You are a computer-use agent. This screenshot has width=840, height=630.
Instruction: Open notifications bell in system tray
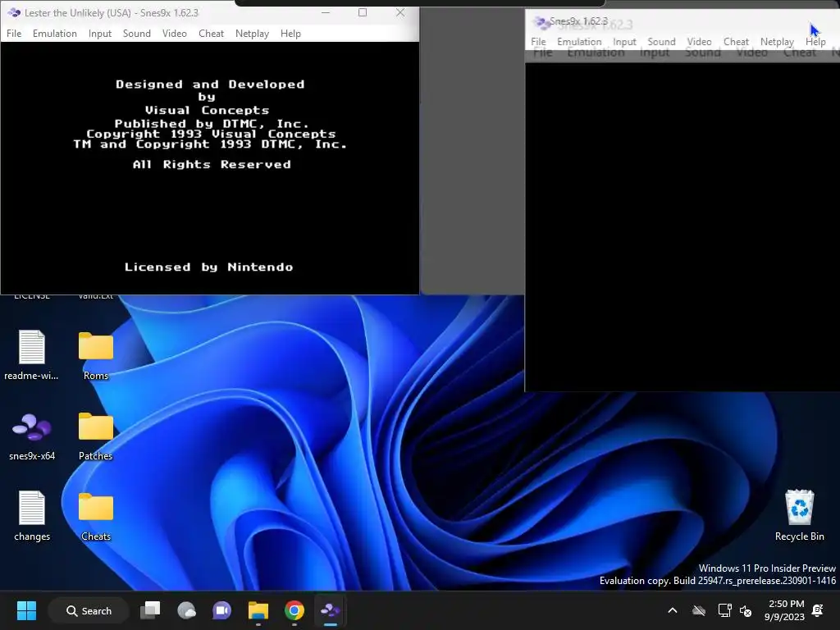pyautogui.click(x=818, y=610)
